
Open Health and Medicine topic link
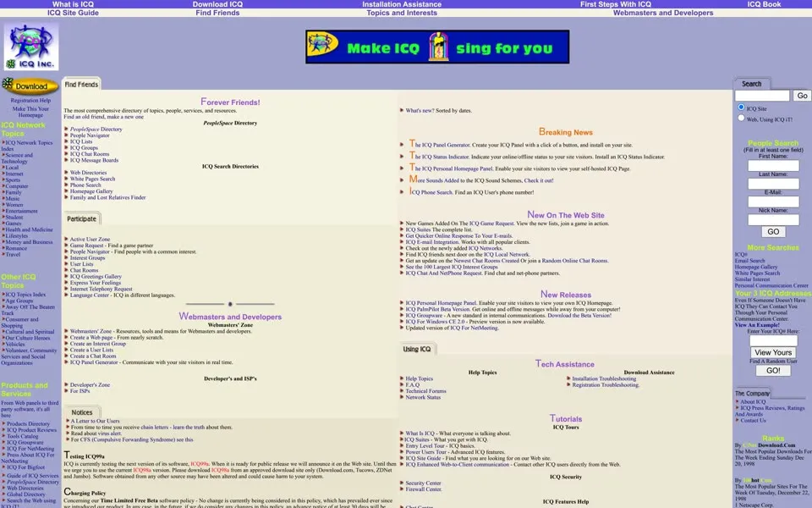[x=29, y=229]
